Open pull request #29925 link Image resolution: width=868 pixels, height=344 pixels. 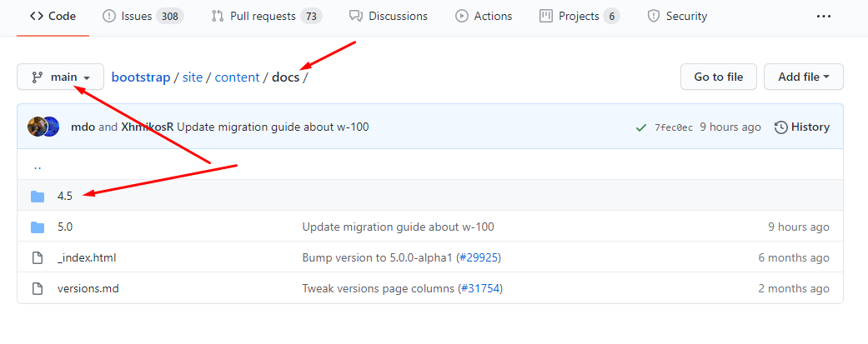[480, 257]
